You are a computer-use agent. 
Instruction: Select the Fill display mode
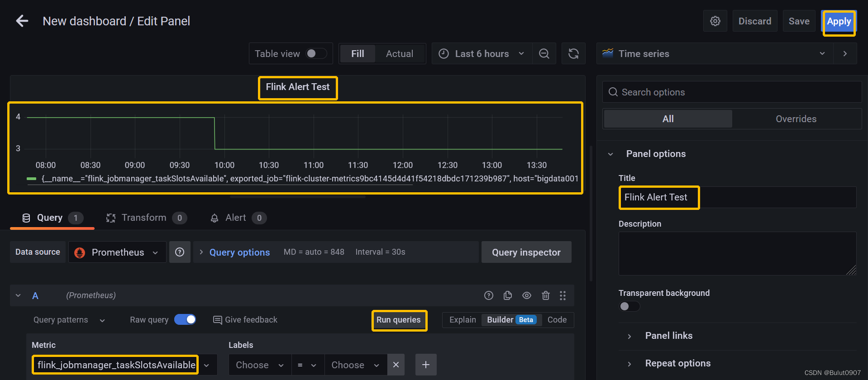tap(358, 54)
